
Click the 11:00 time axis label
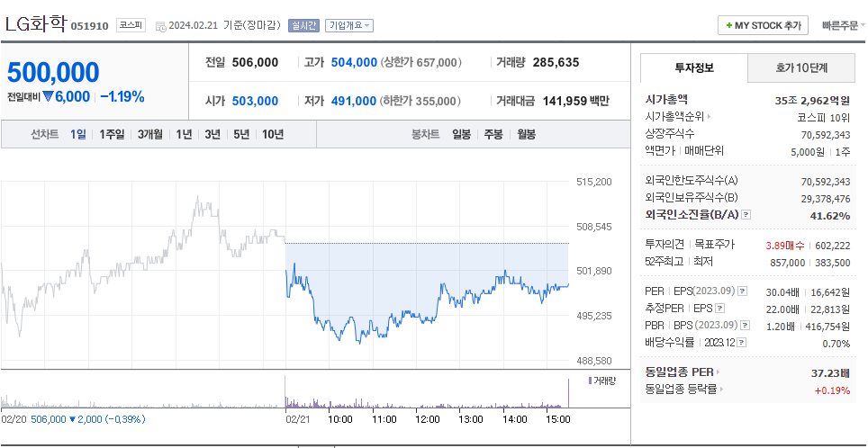(384, 419)
